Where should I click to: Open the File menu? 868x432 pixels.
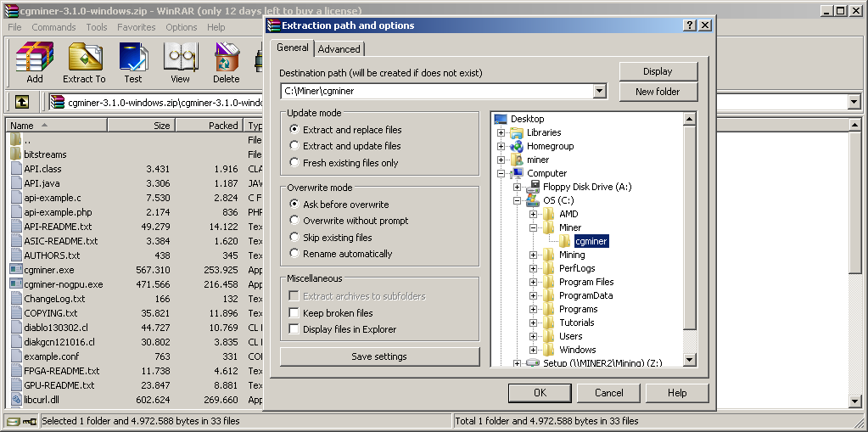point(14,27)
